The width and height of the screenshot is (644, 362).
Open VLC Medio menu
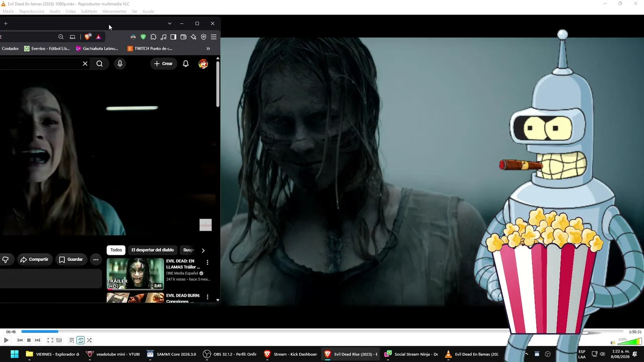(8, 11)
